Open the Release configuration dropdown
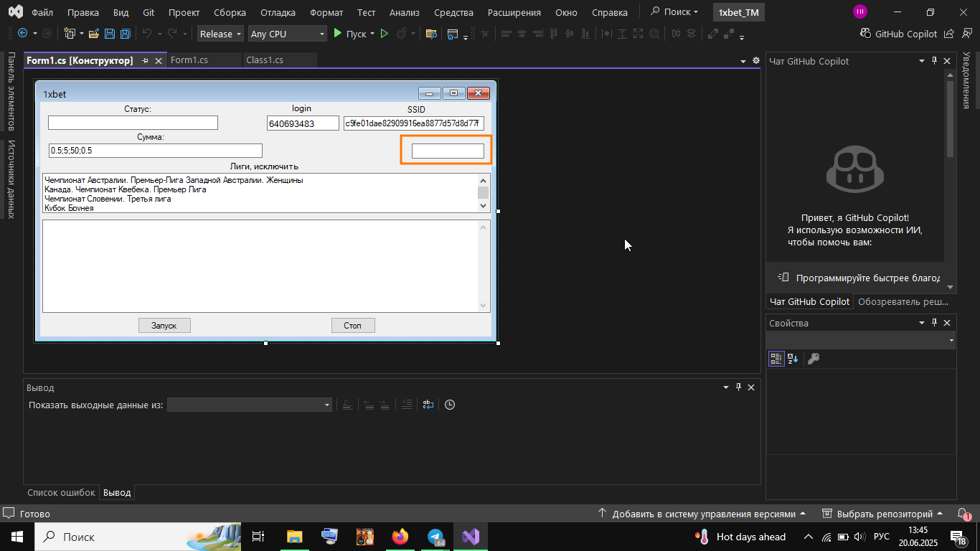980x551 pixels. (x=220, y=34)
